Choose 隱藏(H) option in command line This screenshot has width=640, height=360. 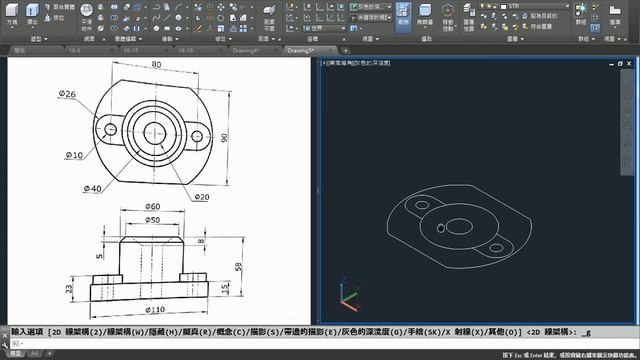(x=164, y=332)
